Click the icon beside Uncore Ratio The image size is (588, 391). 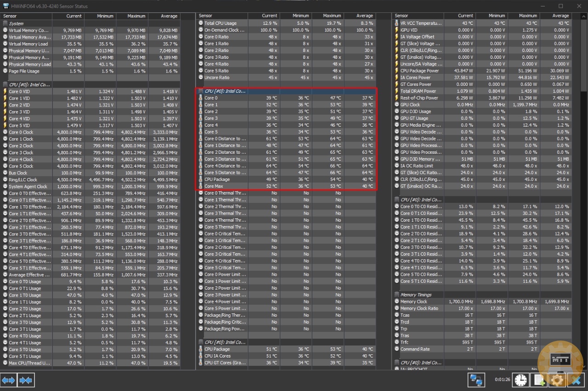pos(201,78)
